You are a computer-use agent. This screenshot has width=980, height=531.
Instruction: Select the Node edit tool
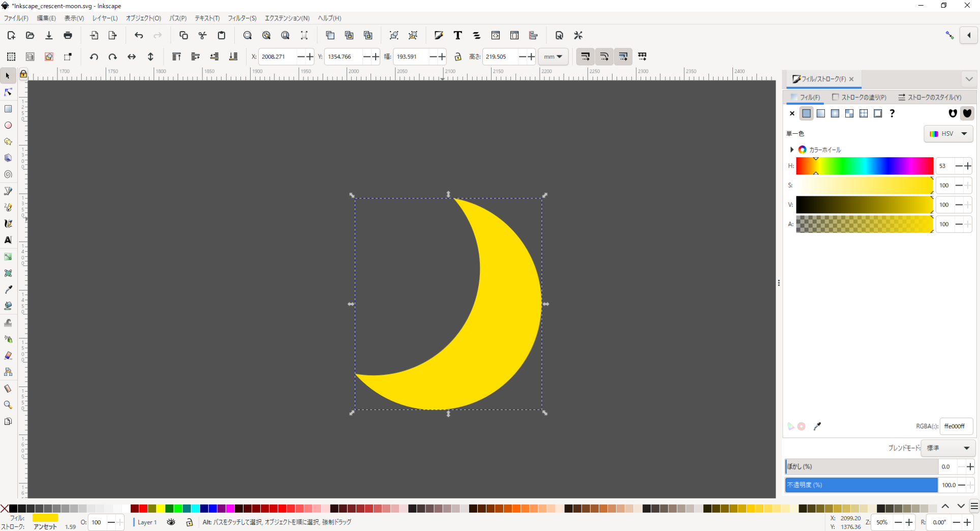pos(8,92)
